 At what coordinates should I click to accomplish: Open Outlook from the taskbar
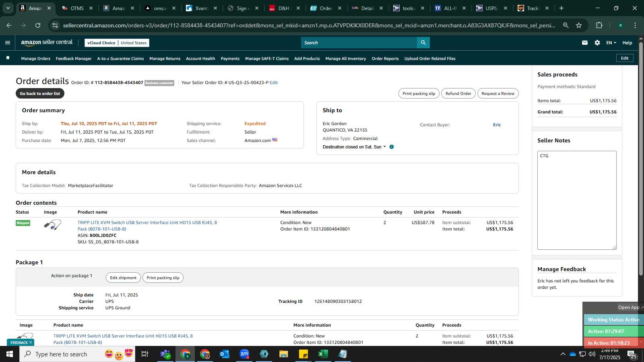(225, 354)
